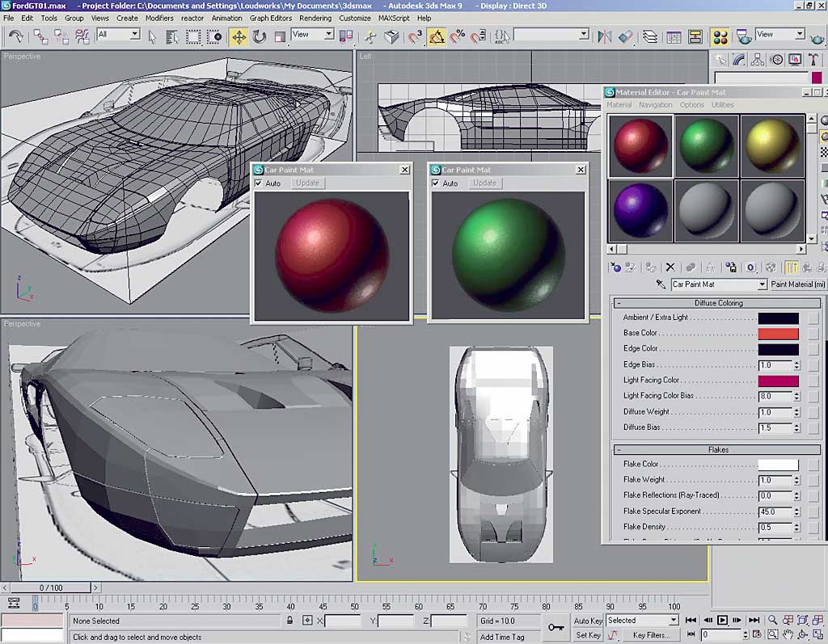This screenshot has height=644, width=828.
Task: Select the purple material sample sphere
Action: pos(640,211)
